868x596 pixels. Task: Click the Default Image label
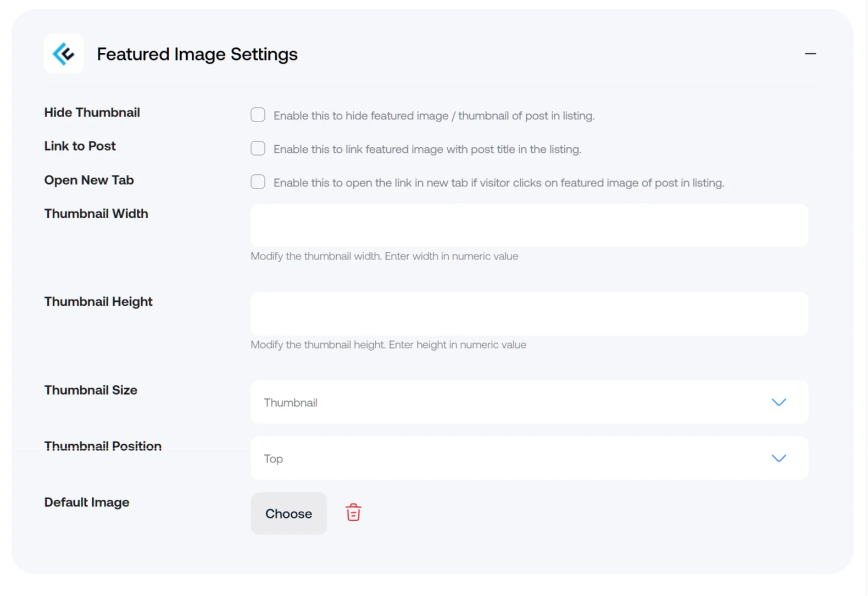pos(87,502)
